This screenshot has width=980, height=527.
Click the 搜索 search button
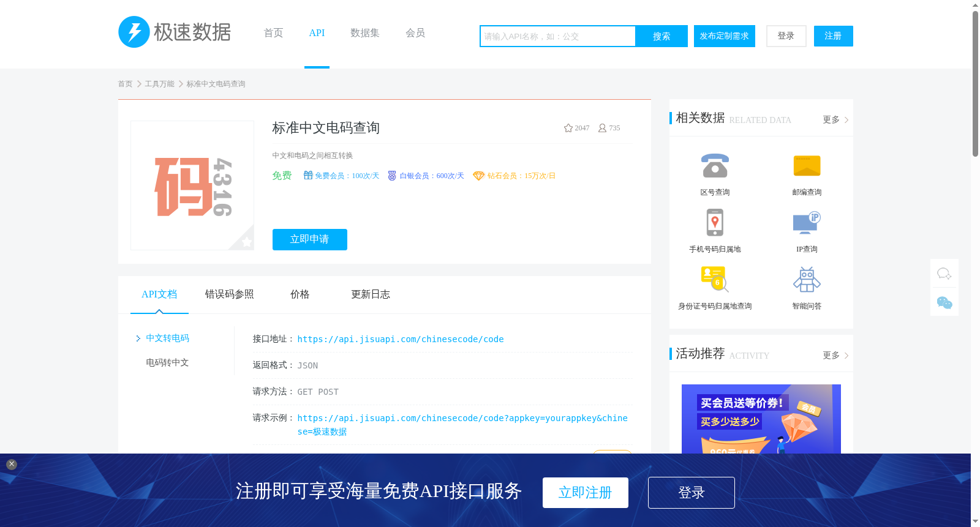(x=661, y=36)
